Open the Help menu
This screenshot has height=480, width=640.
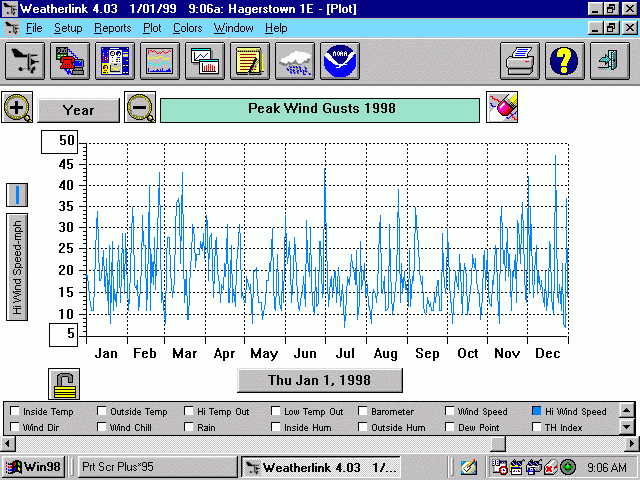point(276,28)
